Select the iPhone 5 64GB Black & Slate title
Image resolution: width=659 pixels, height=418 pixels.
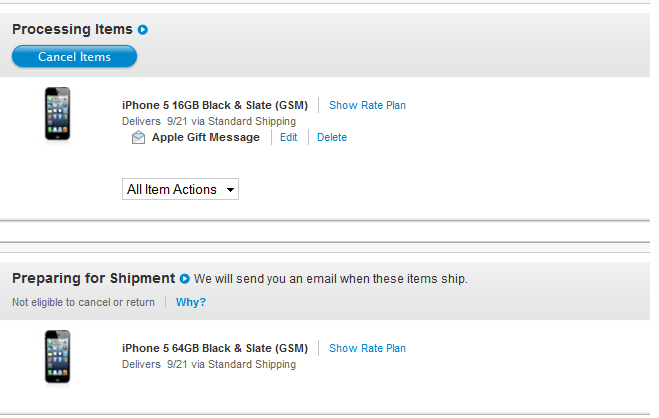pyautogui.click(x=215, y=348)
